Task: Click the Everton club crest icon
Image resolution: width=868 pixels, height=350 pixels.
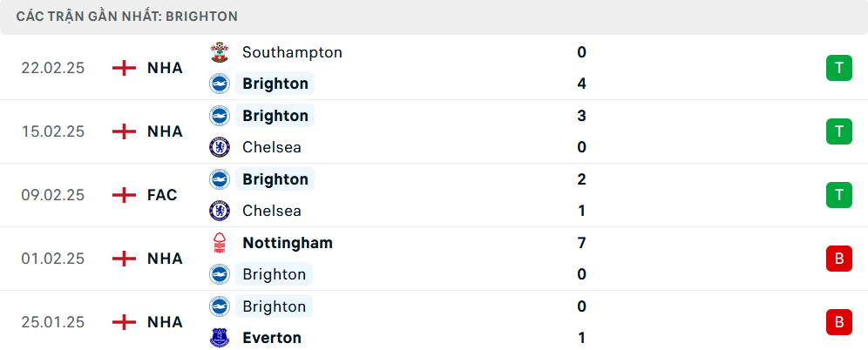Action: coord(220,338)
